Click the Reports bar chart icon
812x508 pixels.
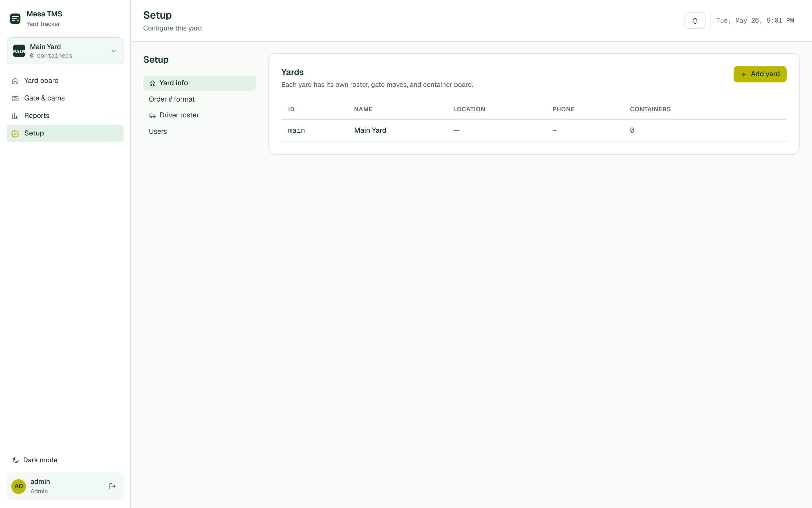(15, 116)
